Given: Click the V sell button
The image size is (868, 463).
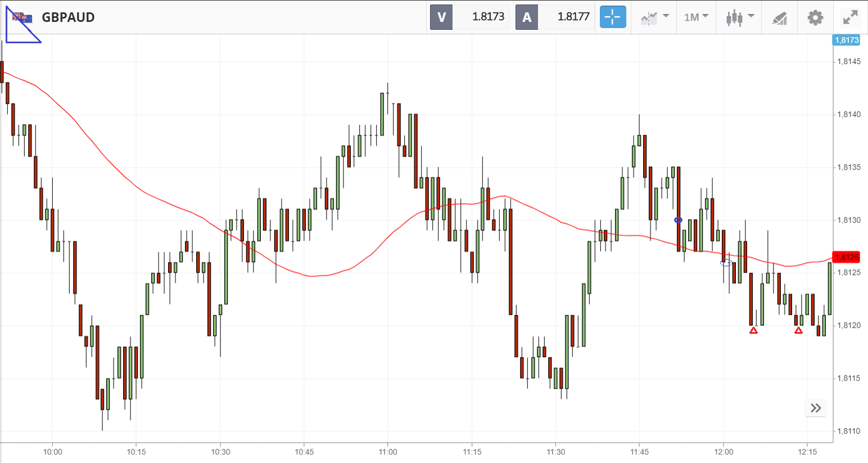Looking at the screenshot, I should (x=441, y=17).
